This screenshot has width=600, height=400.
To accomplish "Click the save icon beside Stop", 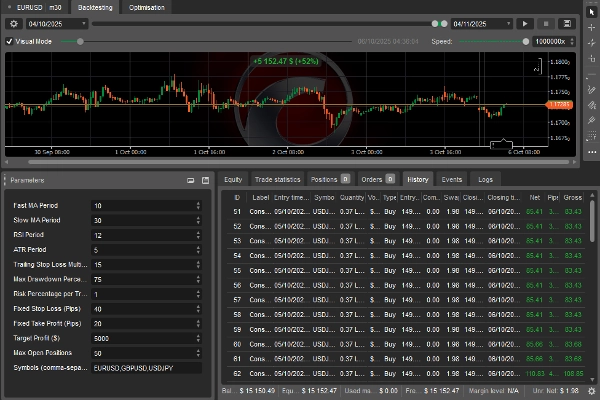I will (x=568, y=23).
